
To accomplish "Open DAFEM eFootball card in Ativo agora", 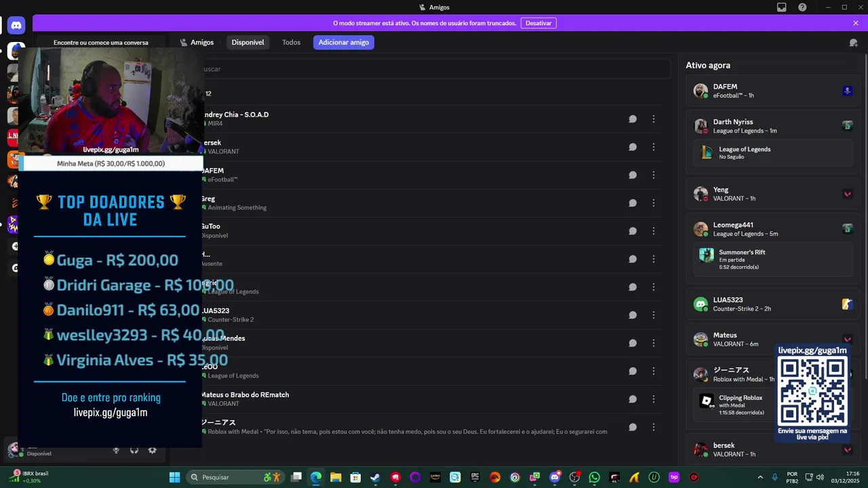I will [x=773, y=91].
